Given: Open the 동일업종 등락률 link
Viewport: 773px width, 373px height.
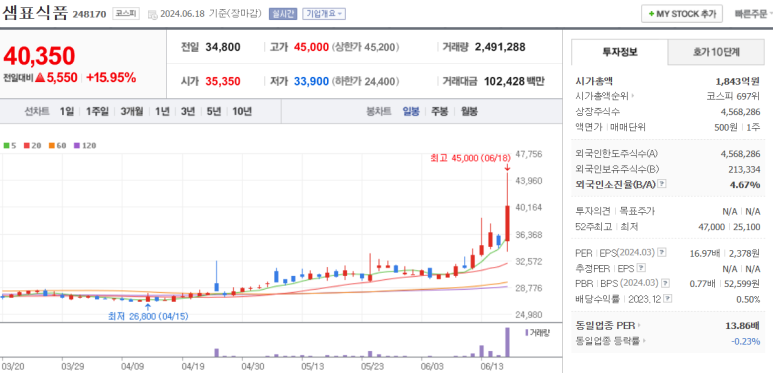Looking at the screenshot, I should pos(611,340).
